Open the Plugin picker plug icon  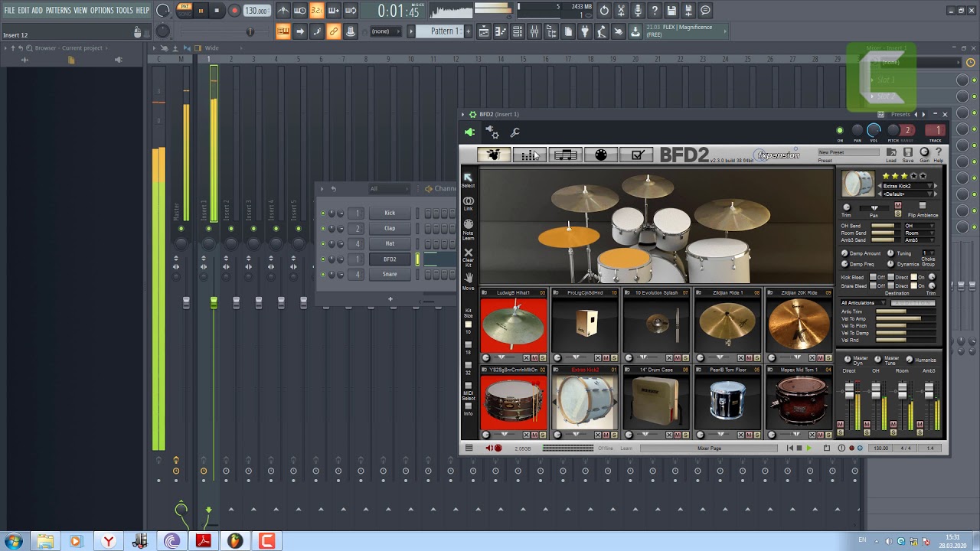(x=585, y=31)
